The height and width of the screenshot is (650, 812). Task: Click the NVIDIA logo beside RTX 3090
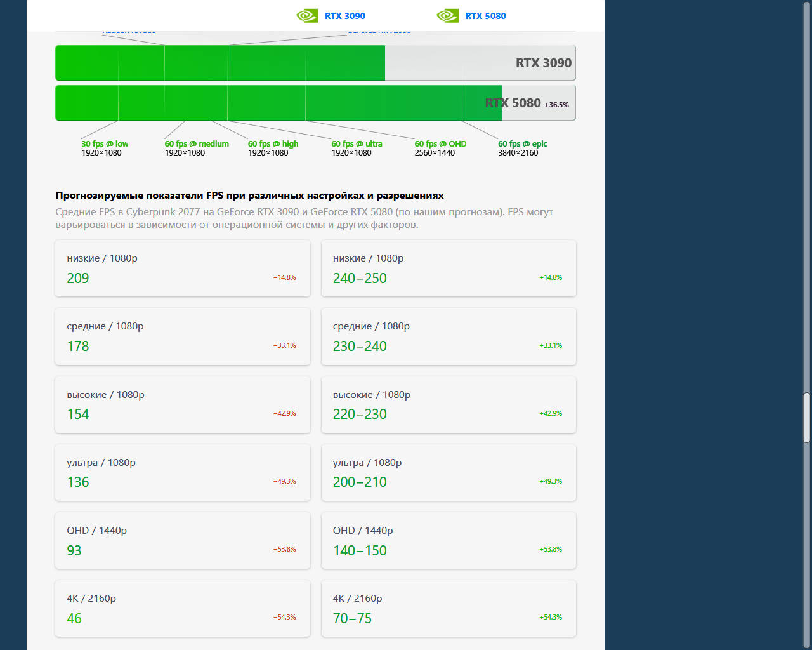(307, 16)
